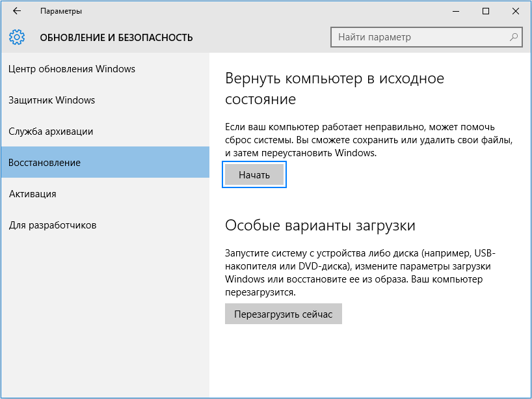532x399 pixels.
Task: Click the back arrow to return to Settings home
Action: click(16, 10)
